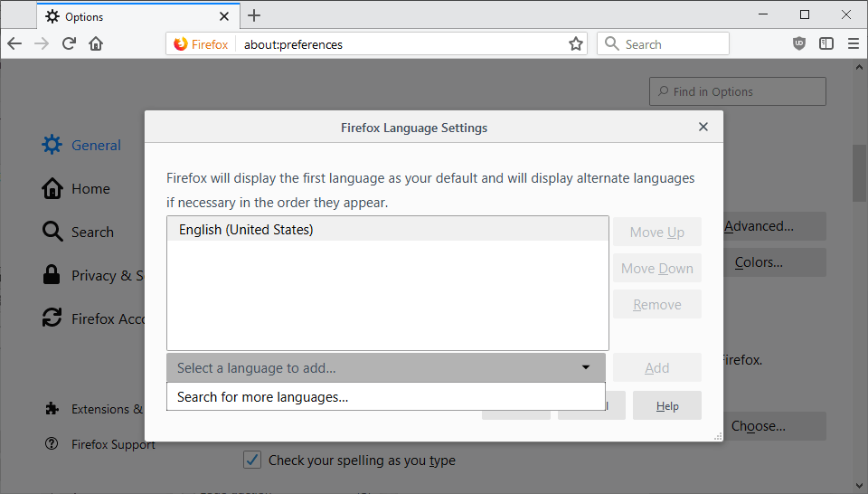
Task: Minimize the Firefox window
Action: point(763,15)
